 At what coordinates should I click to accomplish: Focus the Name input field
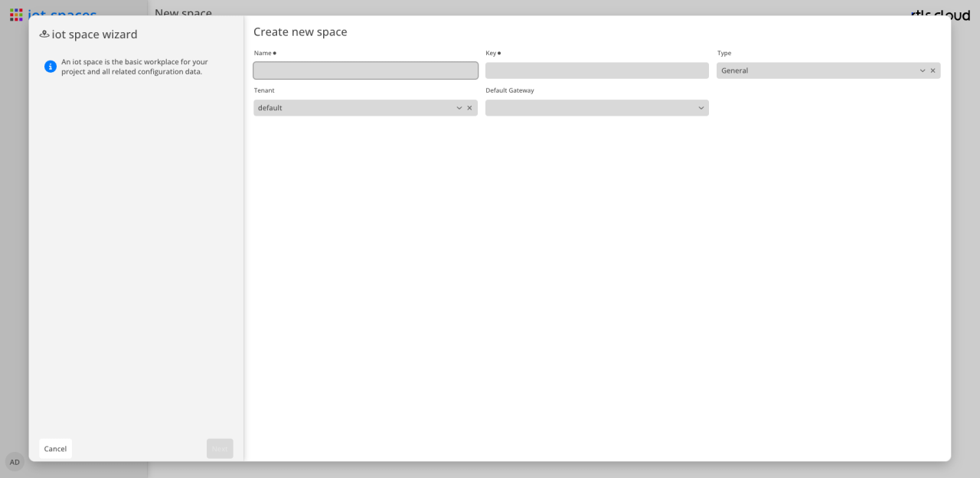point(365,70)
